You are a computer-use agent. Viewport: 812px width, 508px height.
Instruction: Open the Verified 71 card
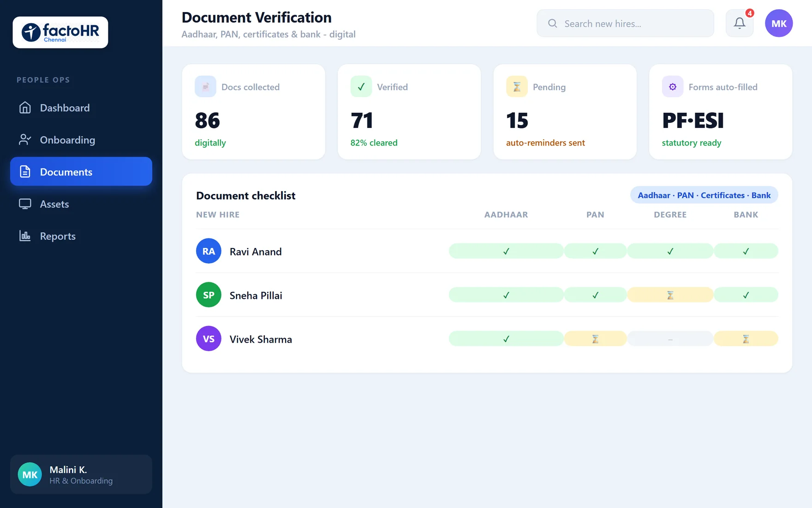pos(409,112)
